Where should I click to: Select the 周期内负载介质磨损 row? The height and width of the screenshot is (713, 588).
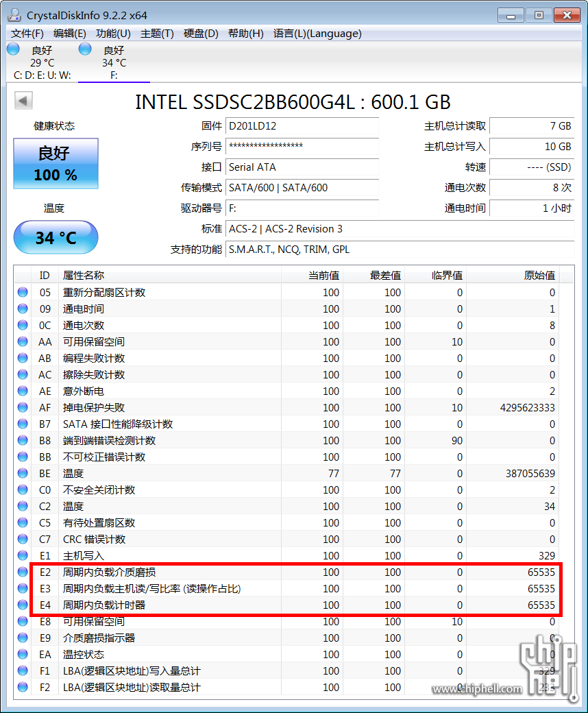point(286,572)
